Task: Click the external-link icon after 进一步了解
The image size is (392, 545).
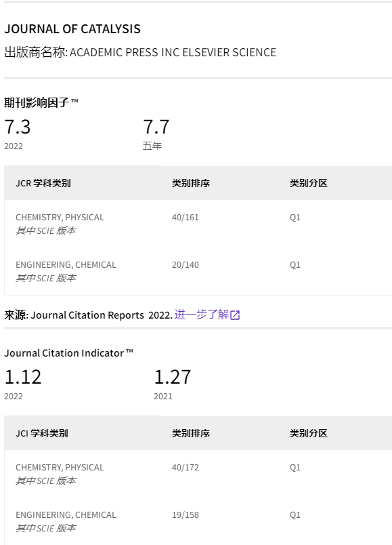Action: point(235,315)
